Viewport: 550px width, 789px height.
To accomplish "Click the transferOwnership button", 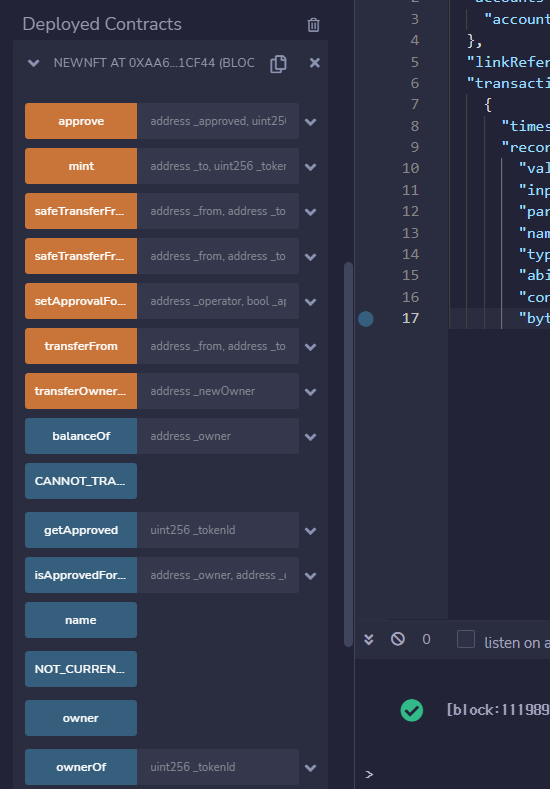I will click(x=81, y=391).
